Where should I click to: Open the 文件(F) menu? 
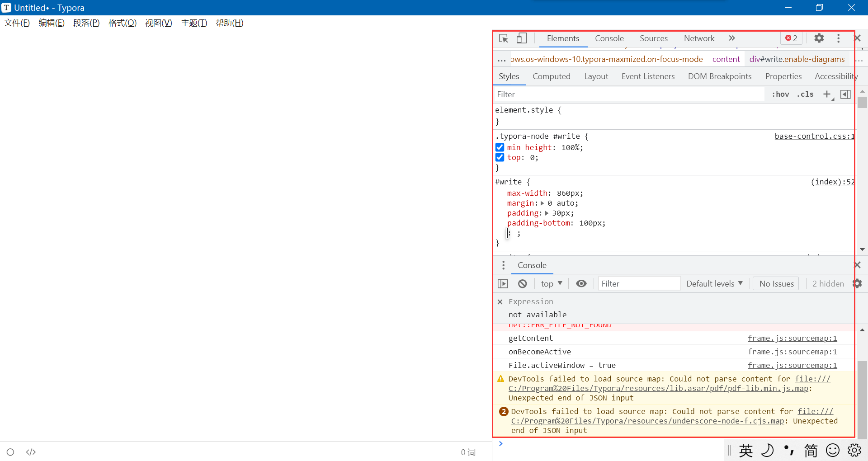pyautogui.click(x=17, y=23)
